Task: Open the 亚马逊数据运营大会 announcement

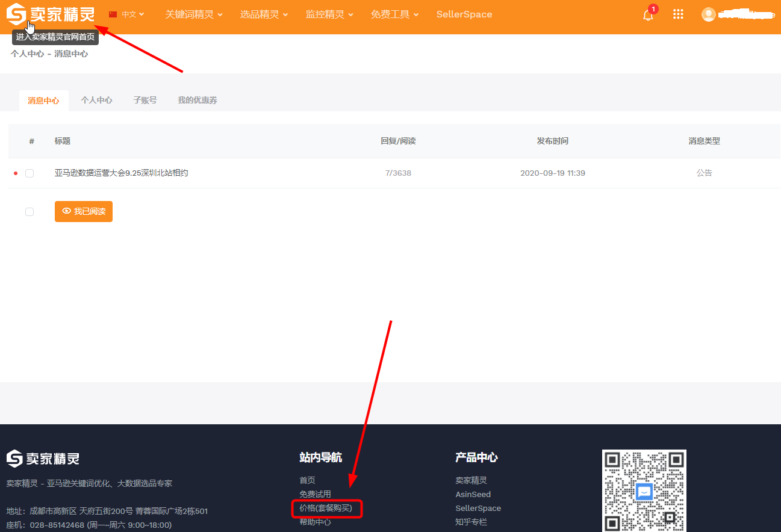Action: pyautogui.click(x=120, y=173)
